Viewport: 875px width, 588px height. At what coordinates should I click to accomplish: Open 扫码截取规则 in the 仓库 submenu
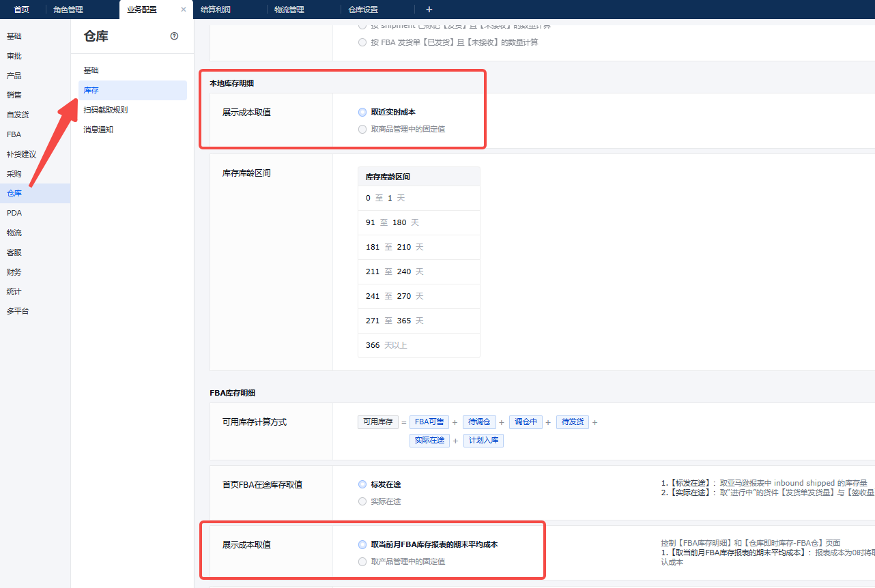105,110
